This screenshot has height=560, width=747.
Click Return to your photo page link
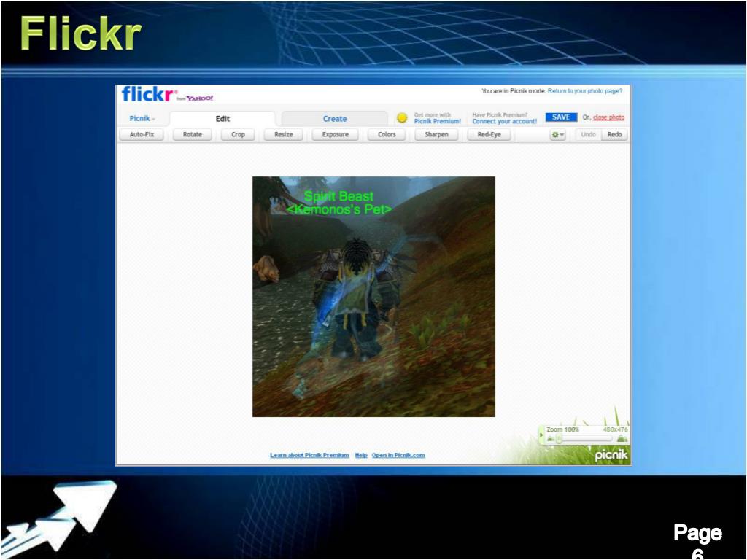[585, 91]
